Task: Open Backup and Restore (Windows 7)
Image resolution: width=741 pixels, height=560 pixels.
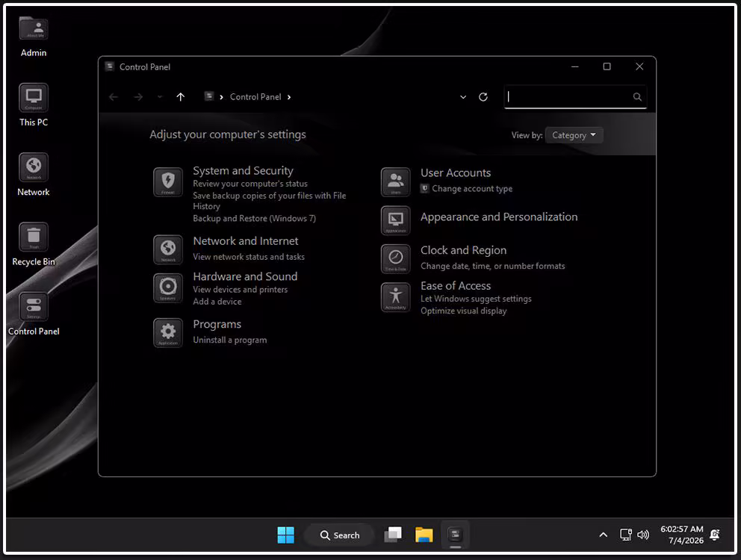Action: point(254,218)
